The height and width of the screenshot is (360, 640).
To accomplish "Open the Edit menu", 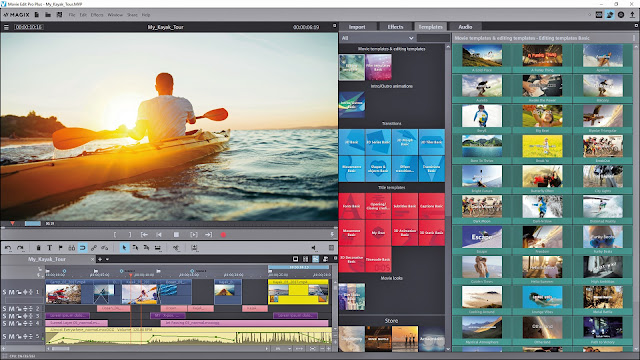I will (x=83, y=15).
